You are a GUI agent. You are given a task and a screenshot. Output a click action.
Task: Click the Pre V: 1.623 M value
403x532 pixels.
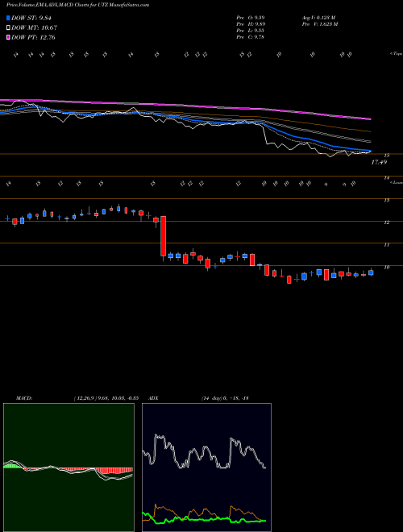pos(319,24)
